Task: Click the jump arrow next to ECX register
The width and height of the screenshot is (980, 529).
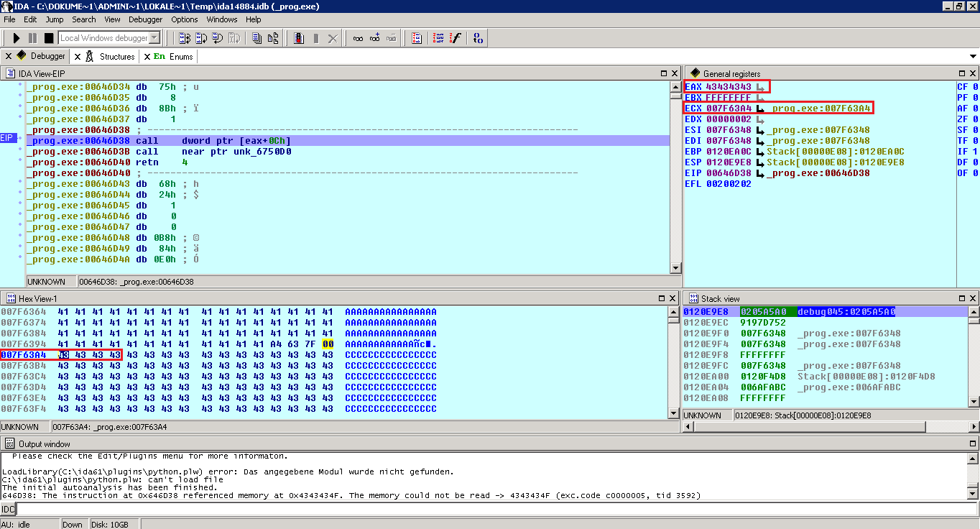Action: [x=760, y=109]
